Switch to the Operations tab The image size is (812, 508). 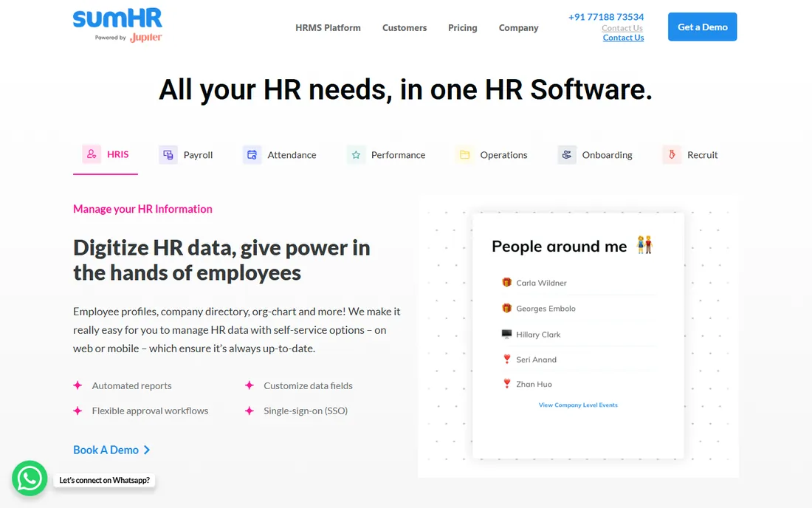point(491,155)
